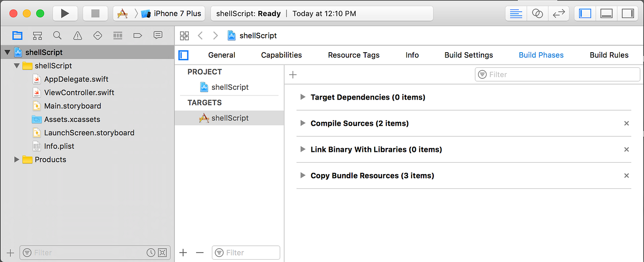The height and width of the screenshot is (262, 644).
Task: Open the Capabilities tab
Action: (x=281, y=55)
